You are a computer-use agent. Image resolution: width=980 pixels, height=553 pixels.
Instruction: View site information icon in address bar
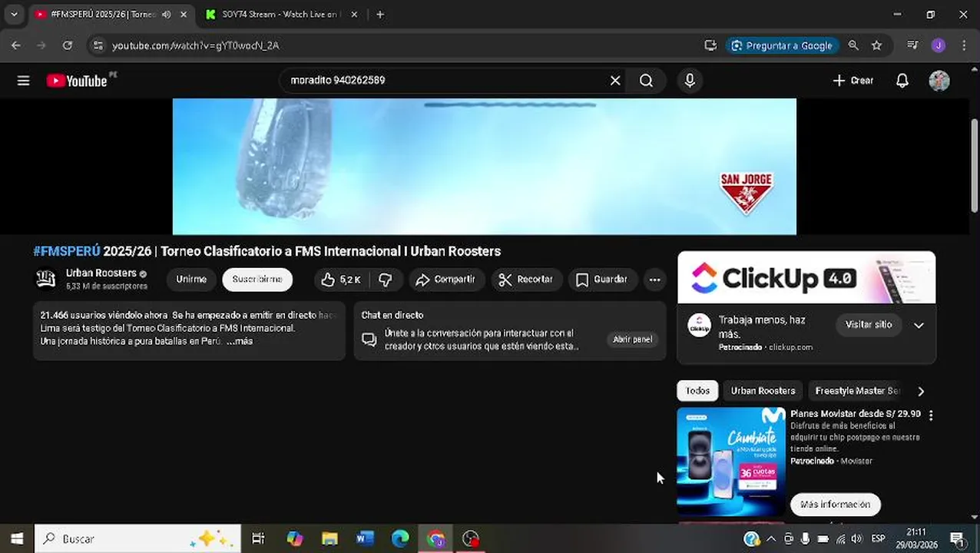point(97,45)
